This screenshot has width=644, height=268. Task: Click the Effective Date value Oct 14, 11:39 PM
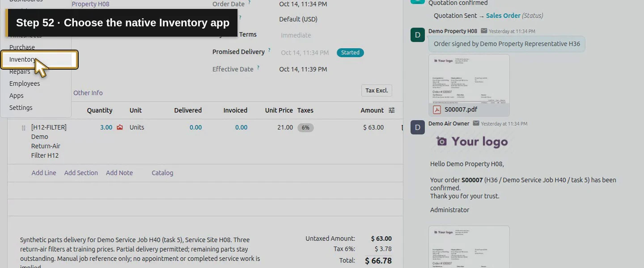[303, 69]
